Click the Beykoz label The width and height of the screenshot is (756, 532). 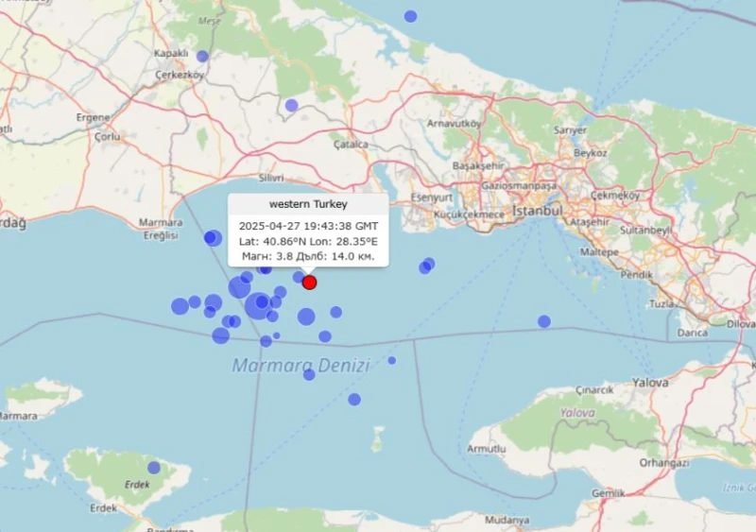point(590,153)
